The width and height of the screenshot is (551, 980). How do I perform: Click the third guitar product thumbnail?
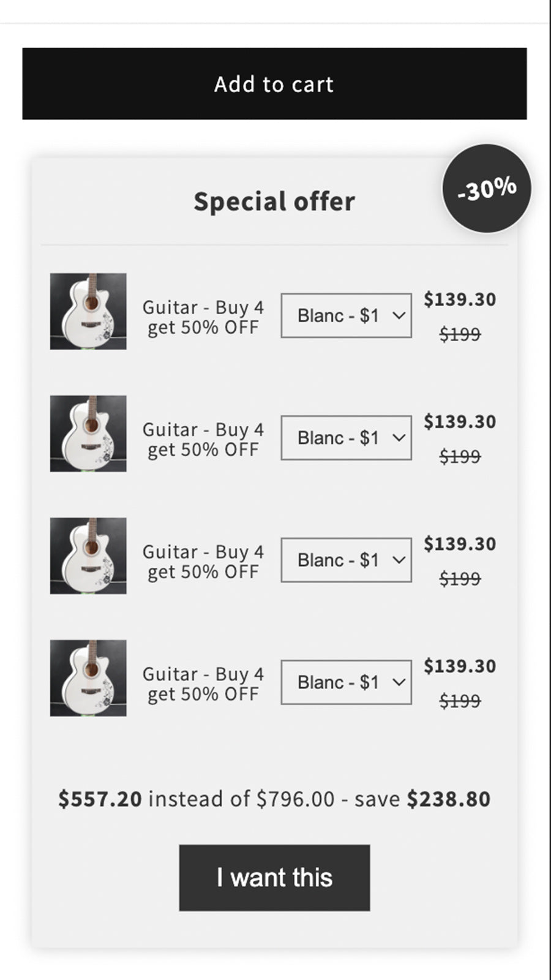coord(88,556)
